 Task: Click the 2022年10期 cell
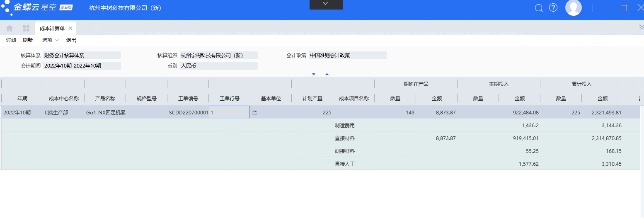pyautogui.click(x=22, y=112)
